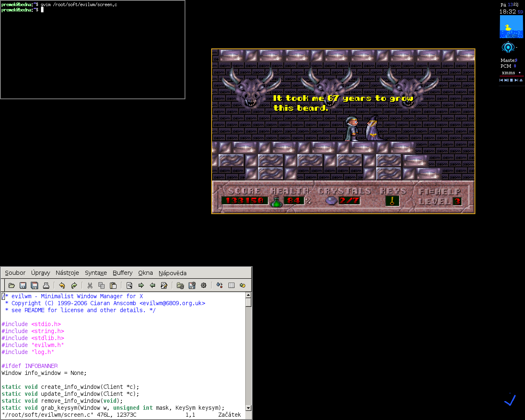Click the HEALTH percentage in game

294,201
